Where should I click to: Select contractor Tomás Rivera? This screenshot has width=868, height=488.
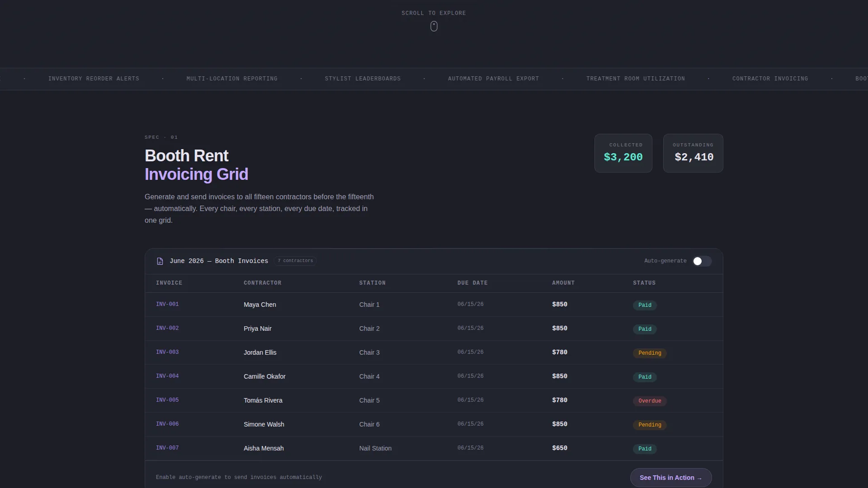click(x=263, y=400)
